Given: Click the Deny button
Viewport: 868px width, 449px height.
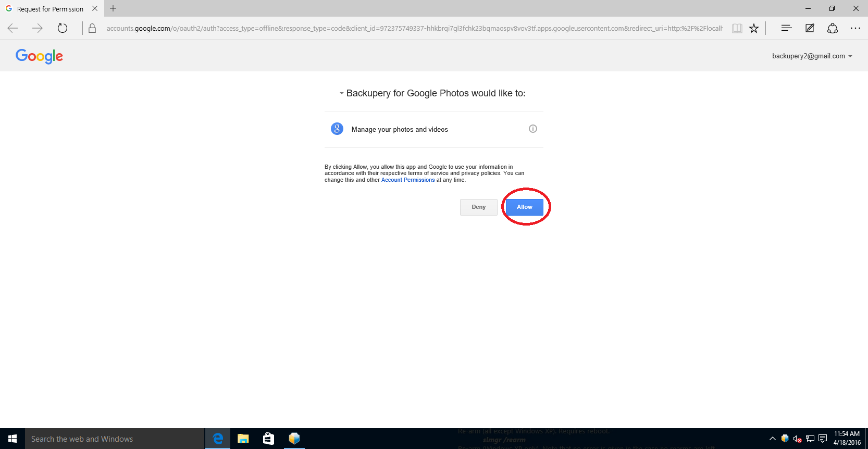Looking at the screenshot, I should pyautogui.click(x=479, y=207).
